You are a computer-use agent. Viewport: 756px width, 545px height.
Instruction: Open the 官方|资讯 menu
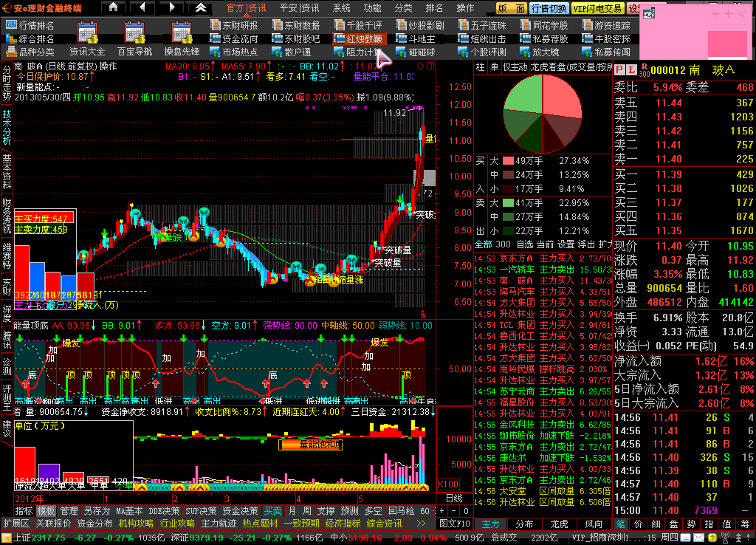(247, 7)
